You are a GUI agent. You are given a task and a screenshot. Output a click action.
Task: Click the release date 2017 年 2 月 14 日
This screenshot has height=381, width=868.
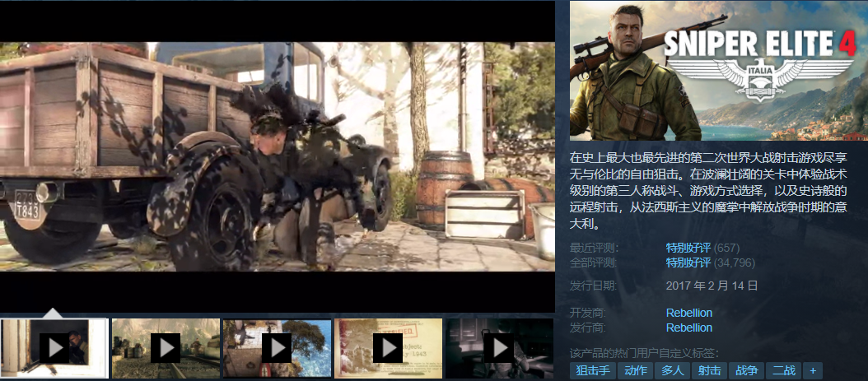click(712, 286)
